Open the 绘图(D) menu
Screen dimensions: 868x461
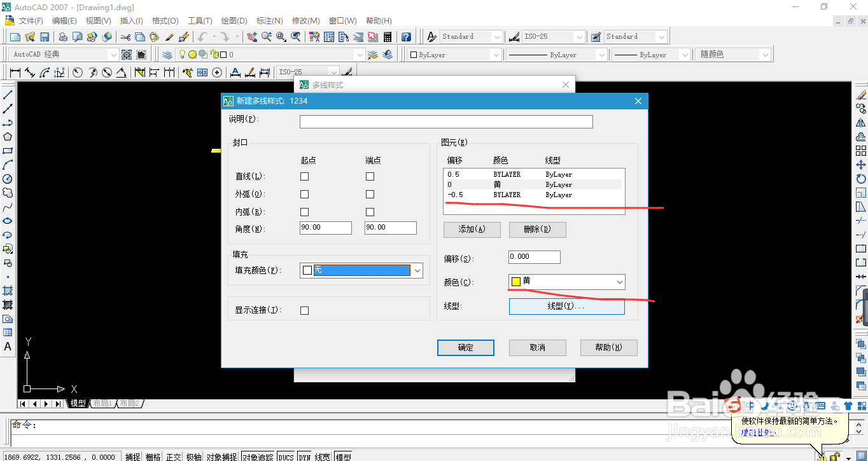click(234, 21)
